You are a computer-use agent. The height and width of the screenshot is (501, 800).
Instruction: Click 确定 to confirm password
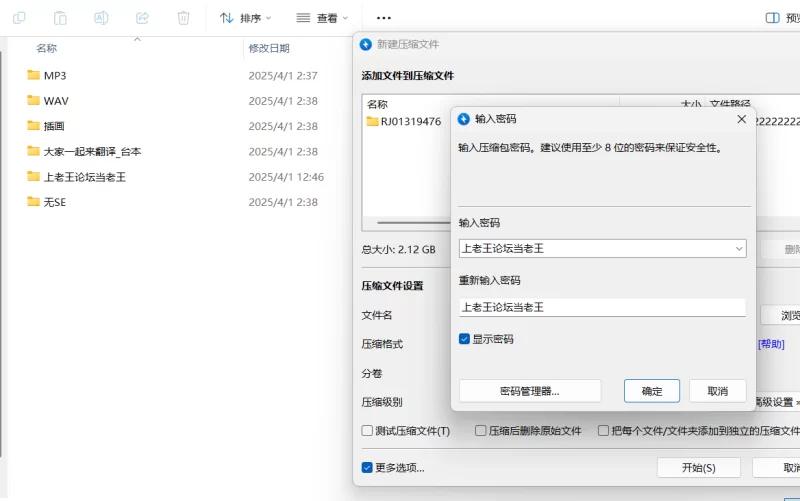coord(652,391)
